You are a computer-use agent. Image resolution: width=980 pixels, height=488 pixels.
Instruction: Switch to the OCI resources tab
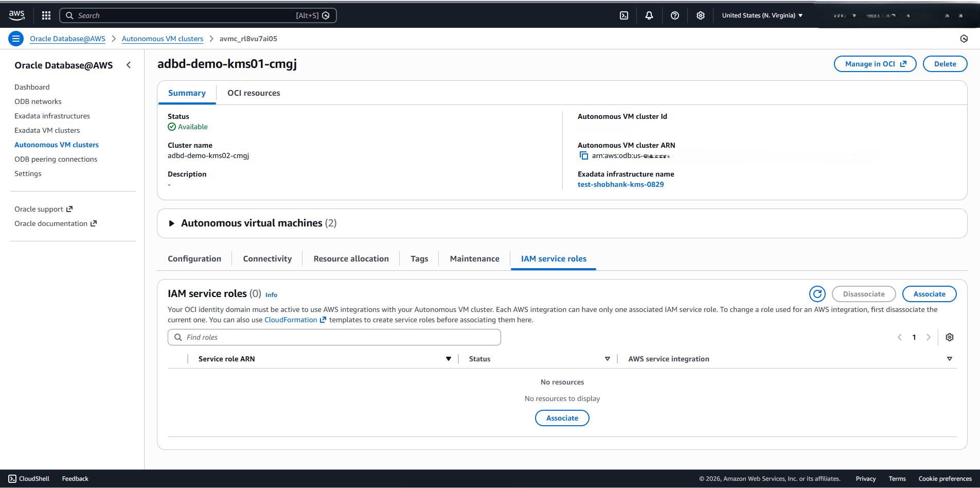point(254,93)
